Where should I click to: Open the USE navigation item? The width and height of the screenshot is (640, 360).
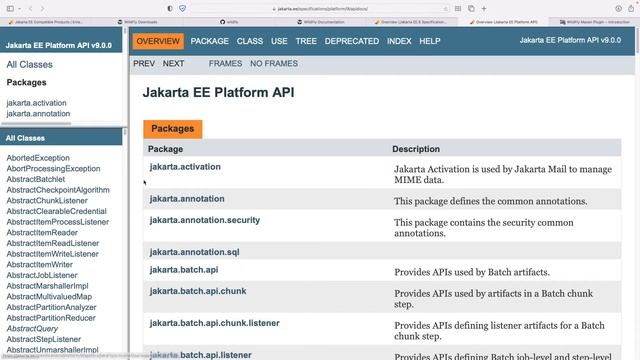point(279,41)
